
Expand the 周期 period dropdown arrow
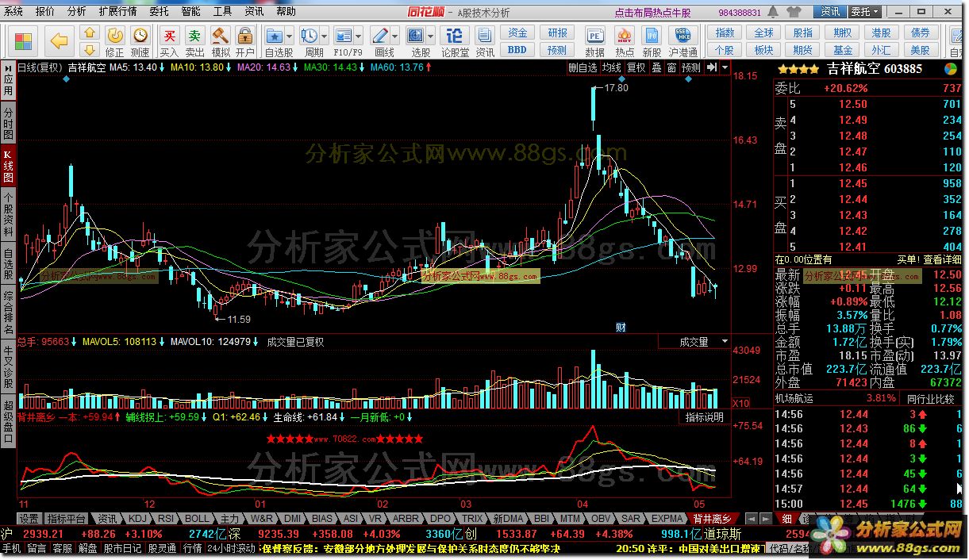tap(325, 36)
